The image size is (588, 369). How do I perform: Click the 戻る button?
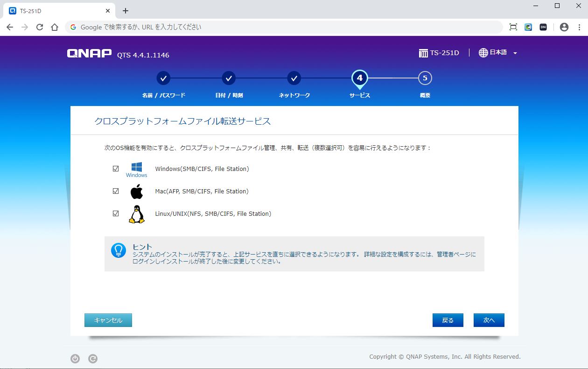(448, 320)
